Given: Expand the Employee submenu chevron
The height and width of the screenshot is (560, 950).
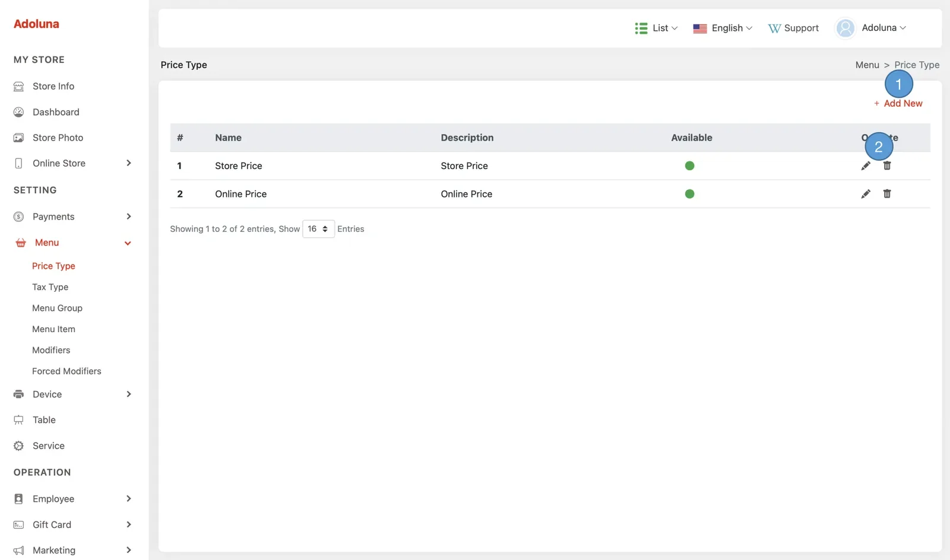Looking at the screenshot, I should click(129, 499).
